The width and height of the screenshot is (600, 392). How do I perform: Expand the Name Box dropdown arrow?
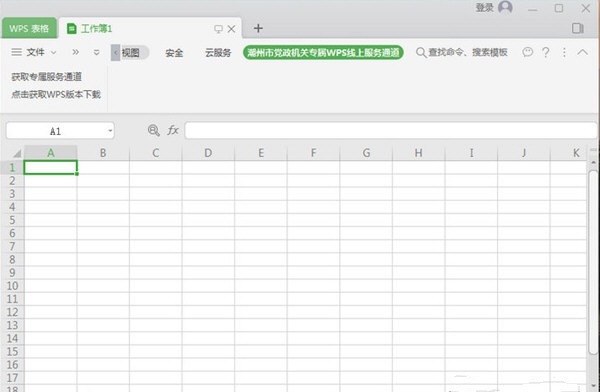coord(110,131)
